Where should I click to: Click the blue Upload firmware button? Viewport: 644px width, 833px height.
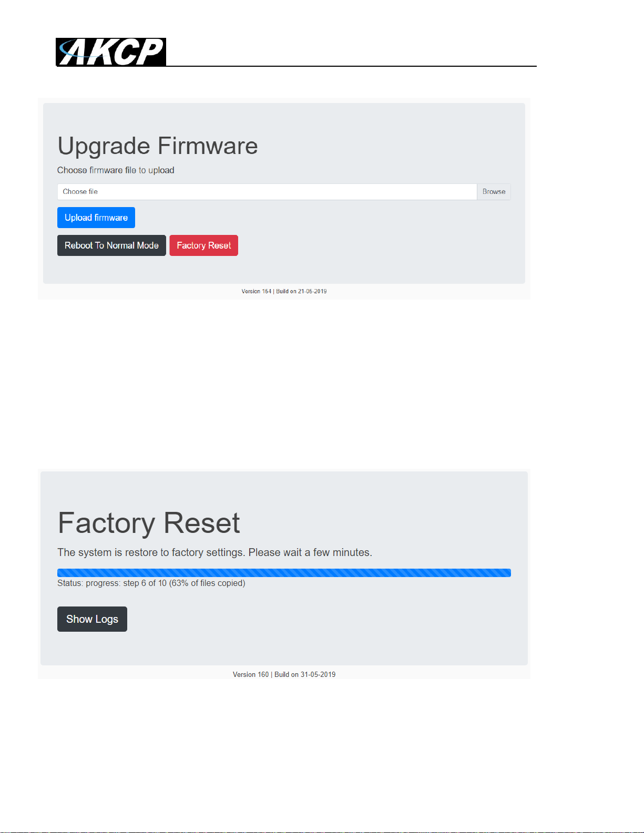pyautogui.click(x=96, y=218)
